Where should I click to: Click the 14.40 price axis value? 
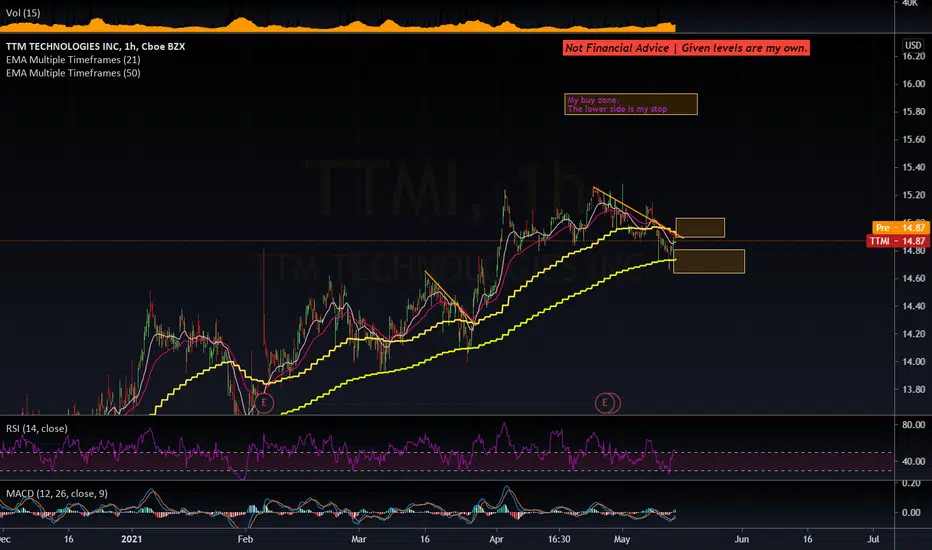click(x=913, y=306)
